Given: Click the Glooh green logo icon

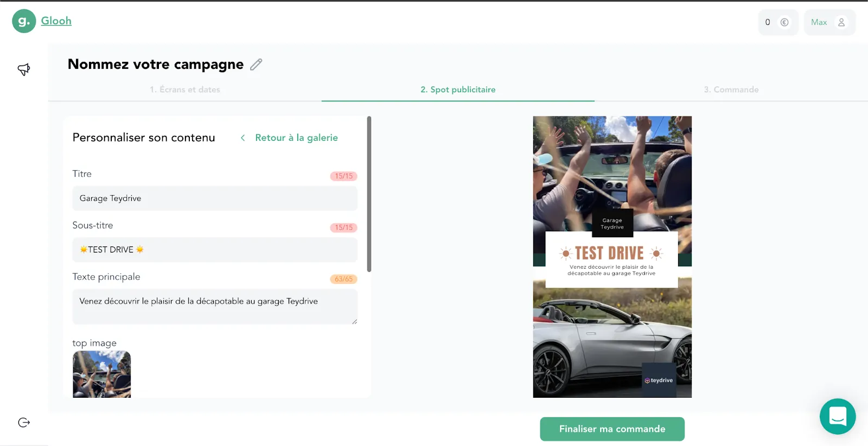Looking at the screenshot, I should tap(24, 21).
